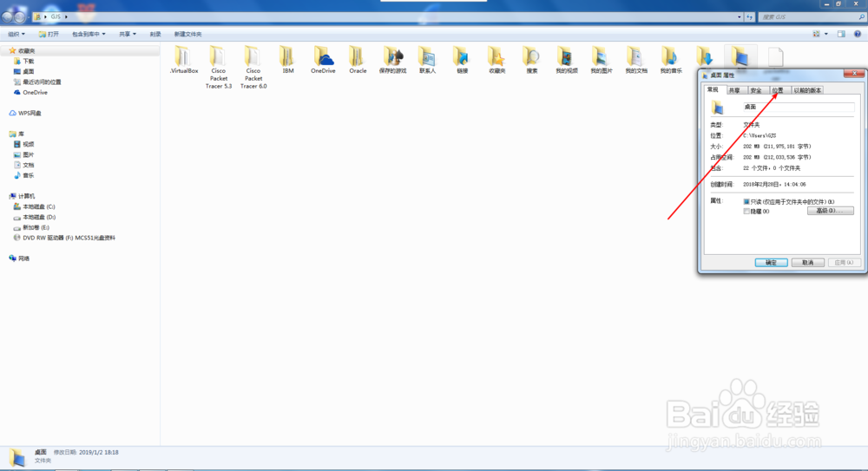868x471 pixels.
Task: Open the 包含到库中 dropdown
Action: (88, 34)
